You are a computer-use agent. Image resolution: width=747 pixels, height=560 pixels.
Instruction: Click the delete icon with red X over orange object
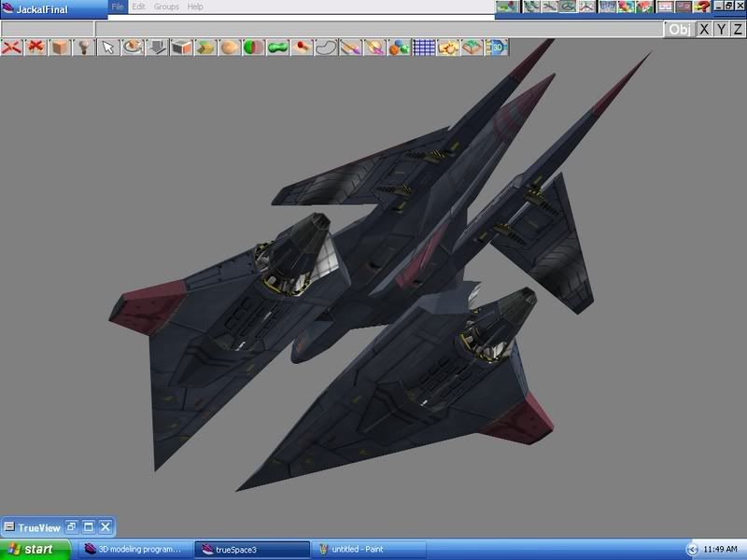point(35,48)
